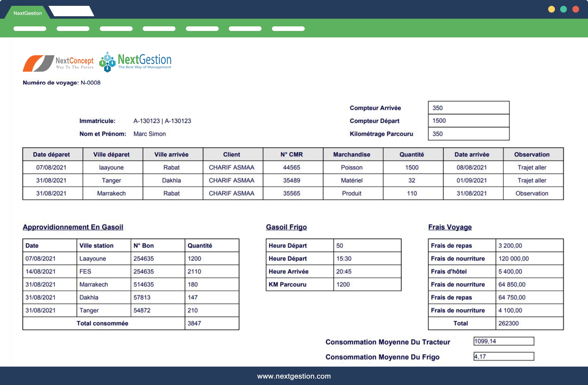
Task: Click the Frais Voyage heading
Action: click(450, 227)
